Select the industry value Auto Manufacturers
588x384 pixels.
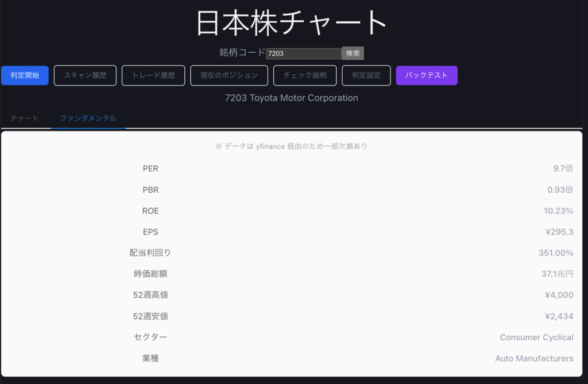click(534, 359)
